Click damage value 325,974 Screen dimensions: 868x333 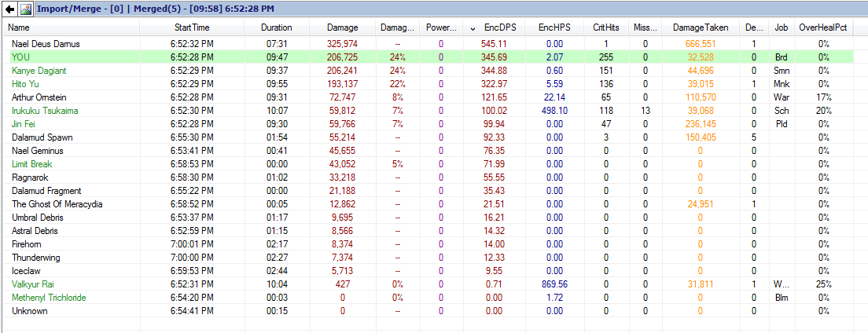tap(342, 44)
